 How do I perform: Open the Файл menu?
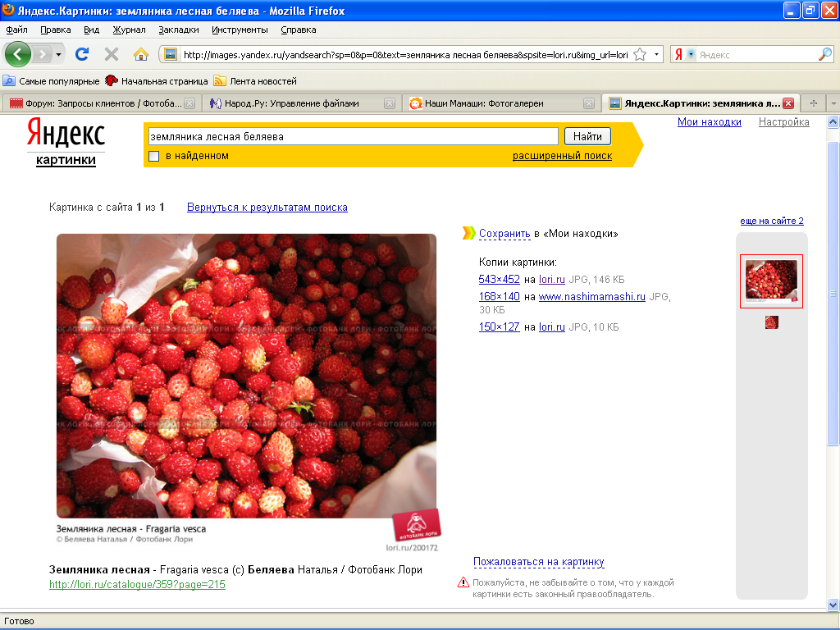(16, 30)
